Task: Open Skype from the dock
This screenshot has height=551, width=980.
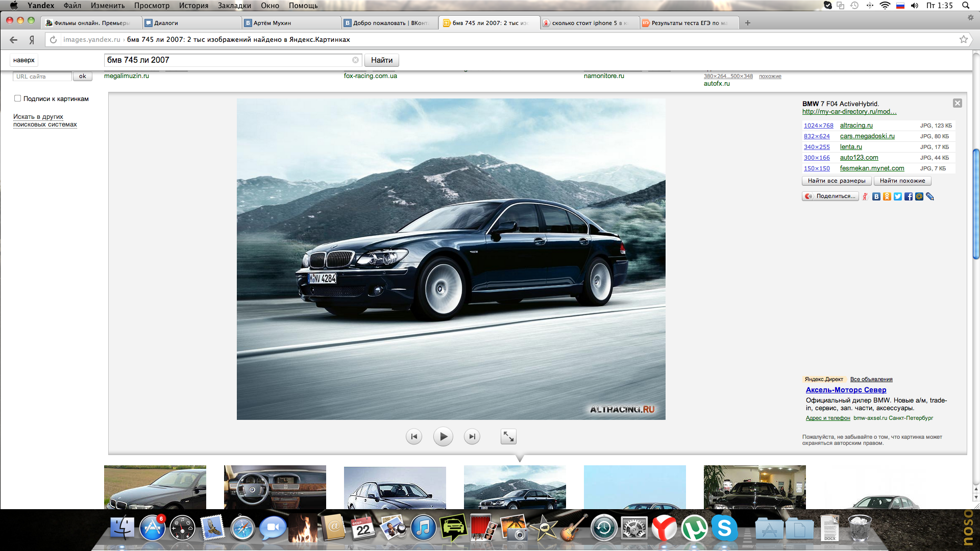Action: (724, 529)
